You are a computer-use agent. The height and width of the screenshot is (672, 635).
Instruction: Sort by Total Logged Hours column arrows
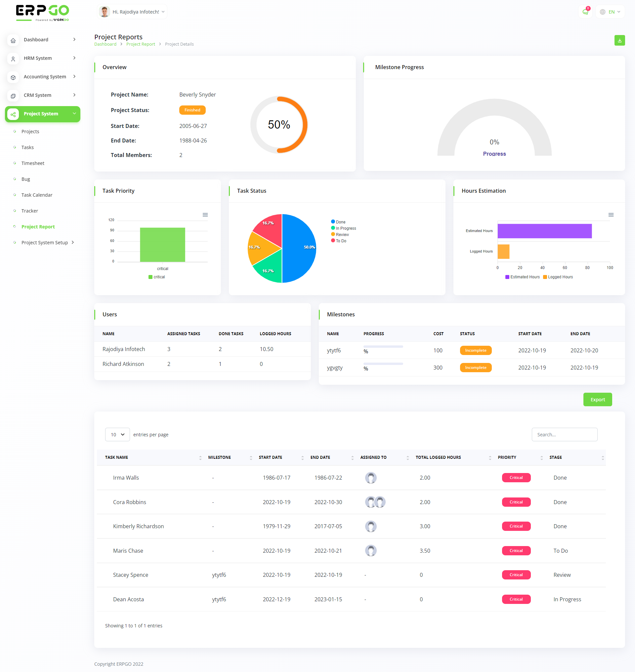pos(490,458)
